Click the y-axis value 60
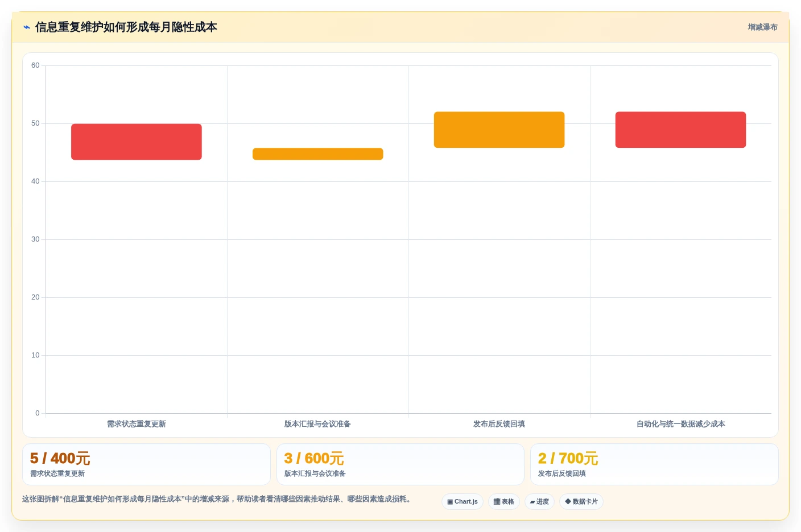Image resolution: width=801 pixels, height=532 pixels. point(35,65)
